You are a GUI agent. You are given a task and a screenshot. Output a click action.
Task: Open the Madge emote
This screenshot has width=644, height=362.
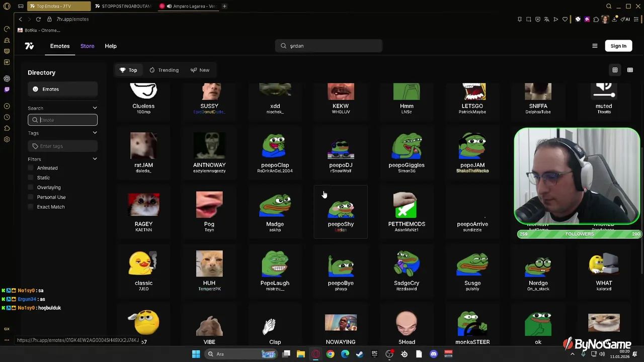pos(275,211)
